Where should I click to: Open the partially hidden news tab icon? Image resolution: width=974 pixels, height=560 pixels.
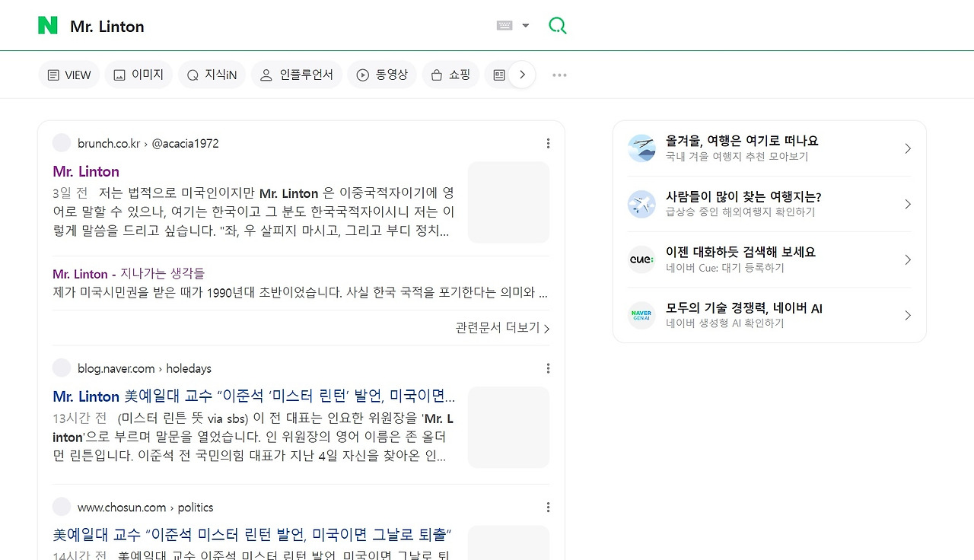[x=499, y=75]
